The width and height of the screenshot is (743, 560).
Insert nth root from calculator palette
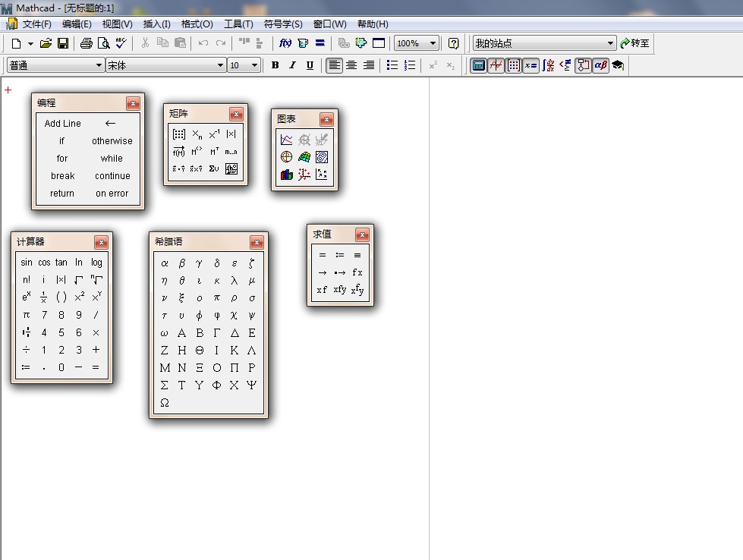coord(96,280)
